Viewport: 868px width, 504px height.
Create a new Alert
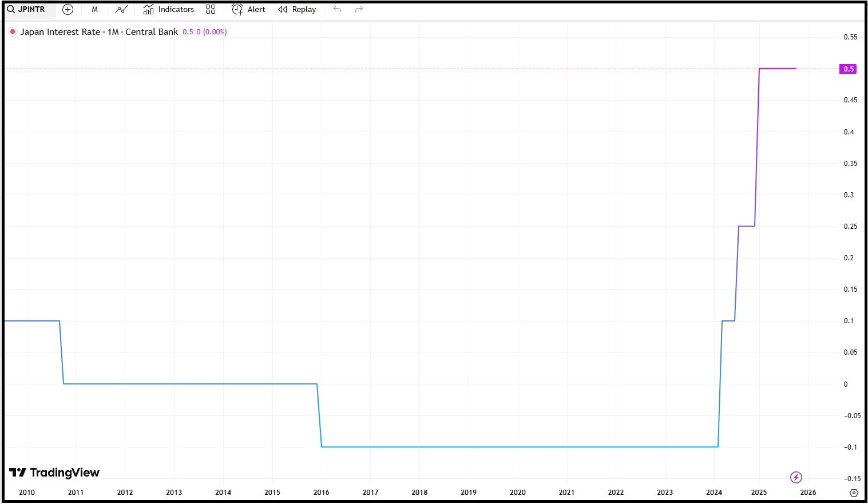248,9
